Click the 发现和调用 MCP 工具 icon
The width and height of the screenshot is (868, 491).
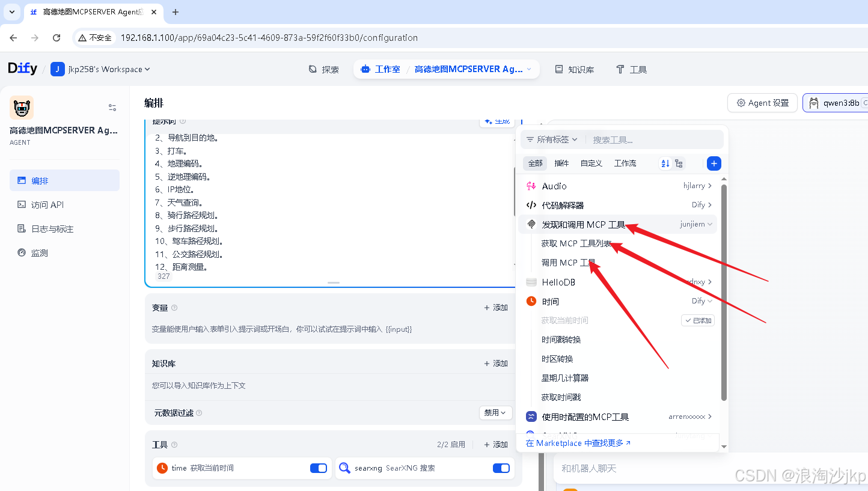(531, 224)
